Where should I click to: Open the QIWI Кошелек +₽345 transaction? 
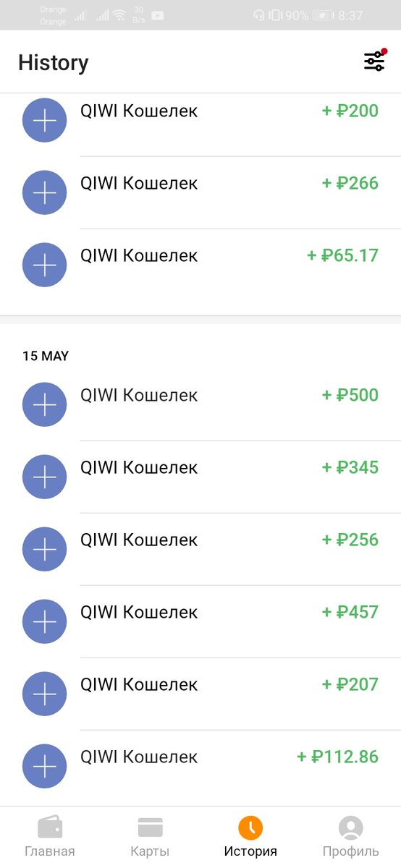200,477
